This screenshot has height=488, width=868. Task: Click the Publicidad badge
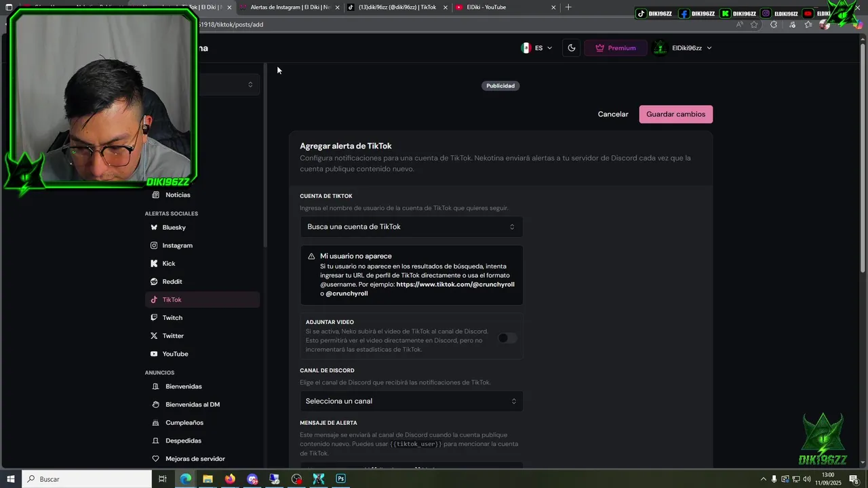pyautogui.click(x=500, y=86)
